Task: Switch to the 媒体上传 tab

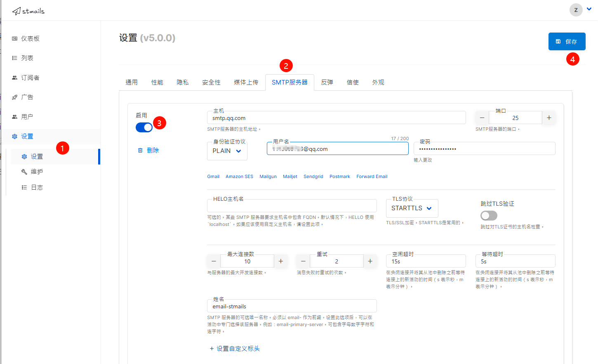Action: (x=246, y=82)
